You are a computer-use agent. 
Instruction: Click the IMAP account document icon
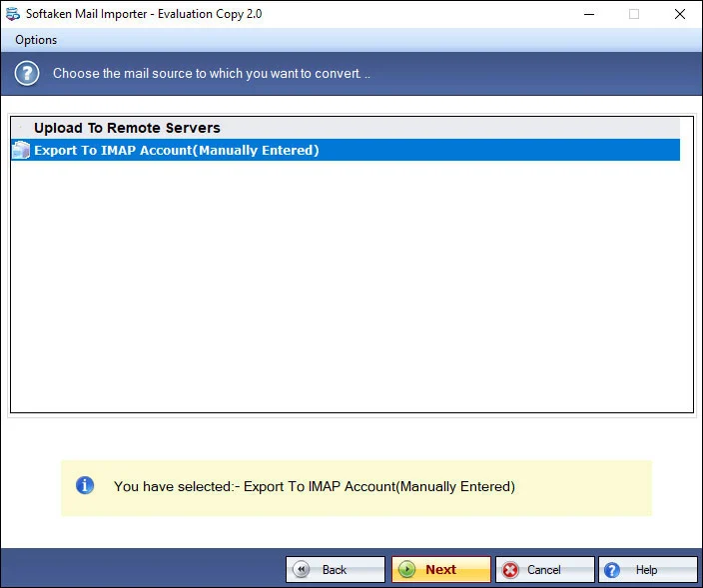click(21, 150)
